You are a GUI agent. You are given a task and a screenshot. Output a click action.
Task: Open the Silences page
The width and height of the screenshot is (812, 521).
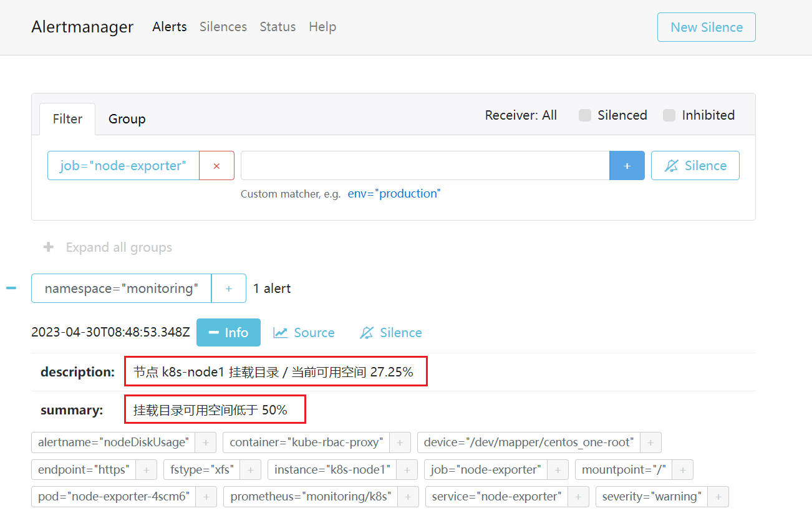[x=223, y=27]
